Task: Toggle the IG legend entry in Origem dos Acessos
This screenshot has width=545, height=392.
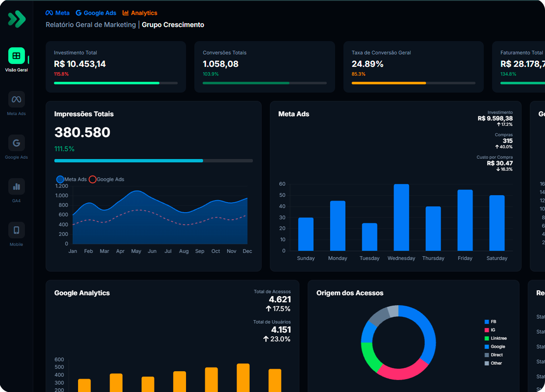Action: point(490,330)
